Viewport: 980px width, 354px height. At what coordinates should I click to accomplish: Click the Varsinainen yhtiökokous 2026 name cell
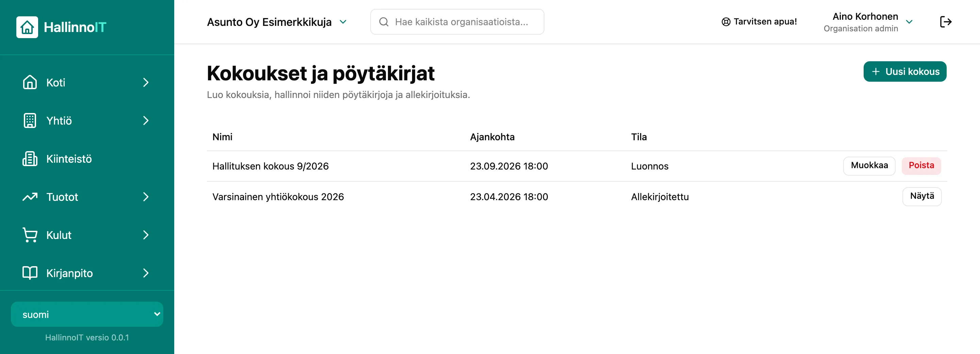278,197
